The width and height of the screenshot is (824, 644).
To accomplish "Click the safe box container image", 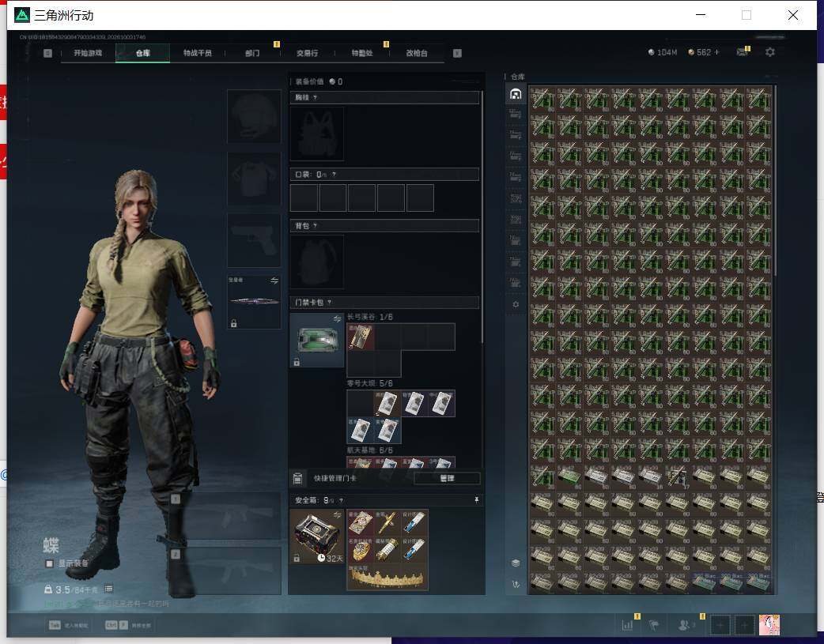I will click(317, 537).
